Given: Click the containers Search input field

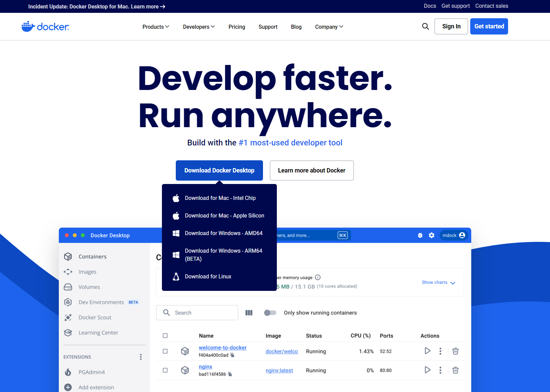Looking at the screenshot, I should pos(197,313).
